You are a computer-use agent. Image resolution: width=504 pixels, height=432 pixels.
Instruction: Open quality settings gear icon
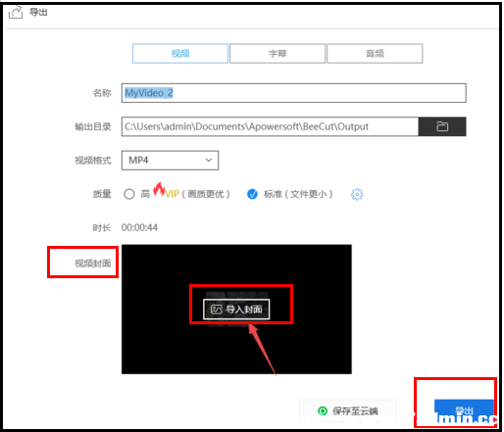(x=357, y=194)
